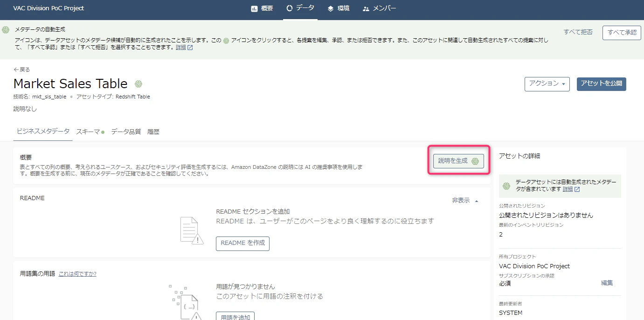The height and width of the screenshot is (320, 644).
Task: Click the VAC Division PoC Project header title
Action: (48, 8)
